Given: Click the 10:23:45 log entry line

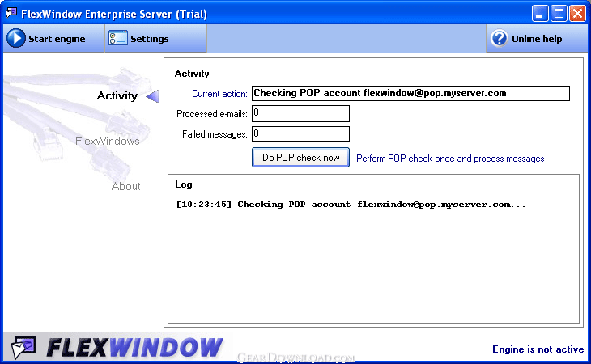Looking at the screenshot, I should click(x=351, y=205).
